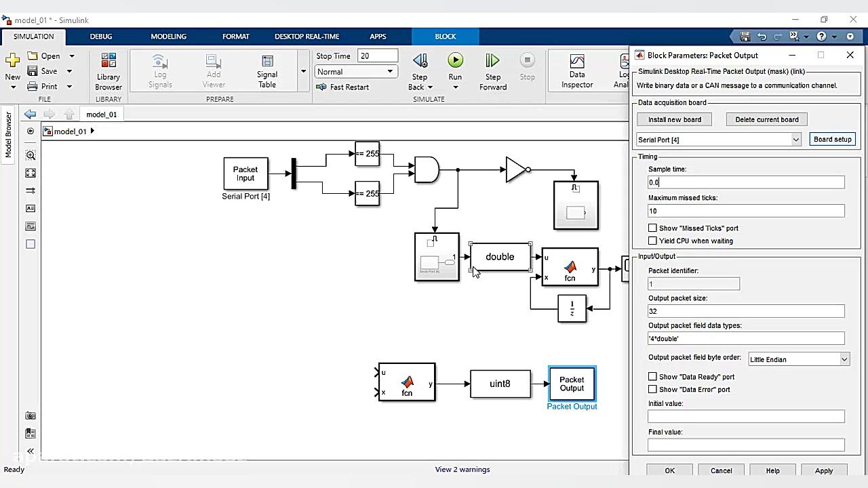Run the simulation with green play button

455,60
